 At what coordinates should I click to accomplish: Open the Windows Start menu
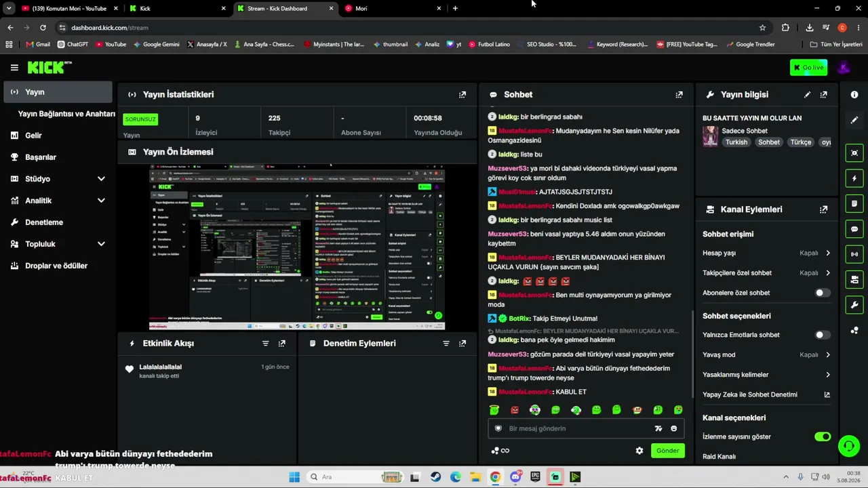294,477
